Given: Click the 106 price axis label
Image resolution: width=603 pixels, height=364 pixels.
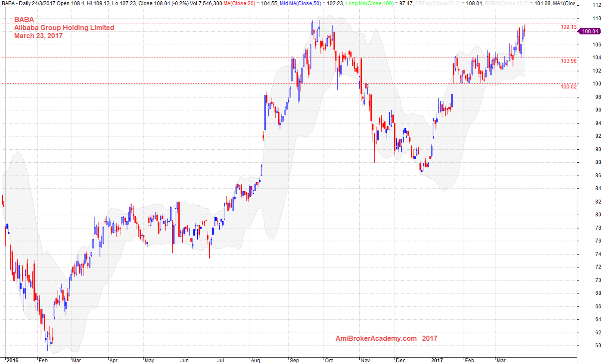Looking at the screenshot, I should pyautogui.click(x=597, y=45).
